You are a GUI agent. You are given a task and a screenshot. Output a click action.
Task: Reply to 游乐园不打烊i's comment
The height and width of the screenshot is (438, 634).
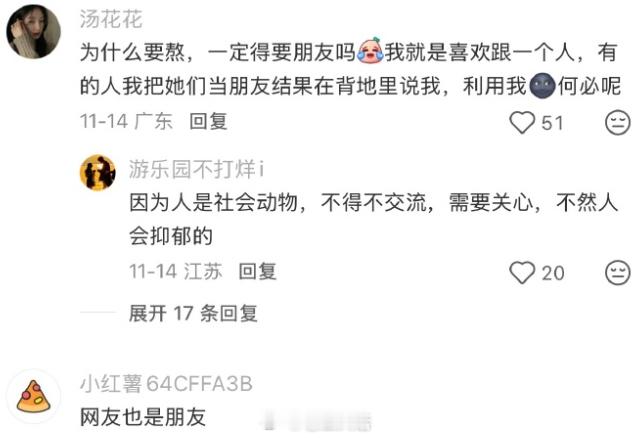tap(258, 271)
